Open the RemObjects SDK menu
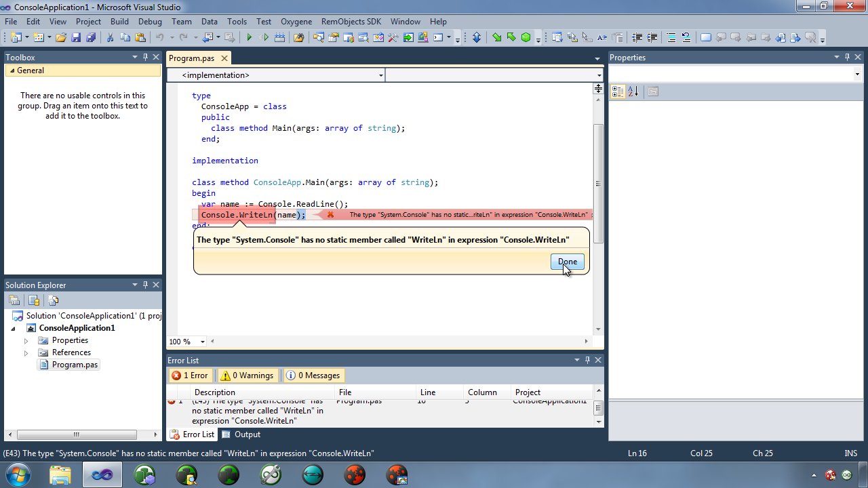The image size is (868, 488). [353, 22]
